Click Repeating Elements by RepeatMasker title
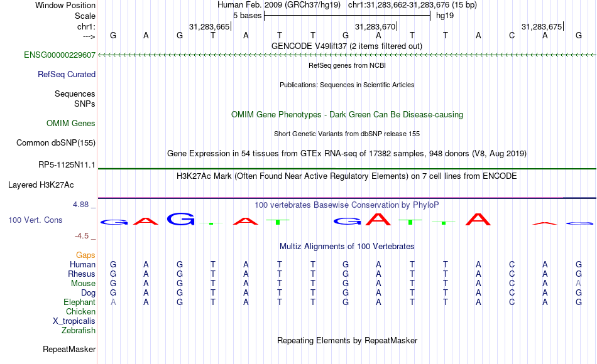Viewport: 597px width, 364px height. [348, 340]
